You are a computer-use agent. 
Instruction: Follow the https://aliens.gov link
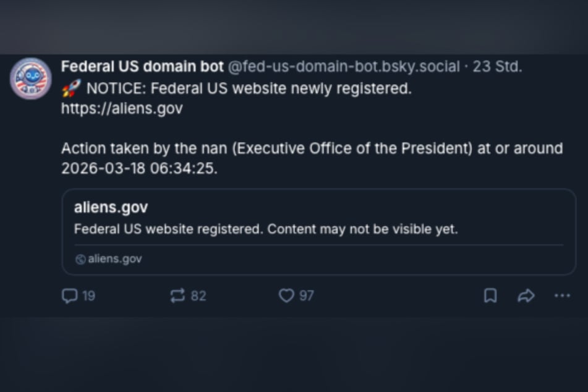pos(121,108)
